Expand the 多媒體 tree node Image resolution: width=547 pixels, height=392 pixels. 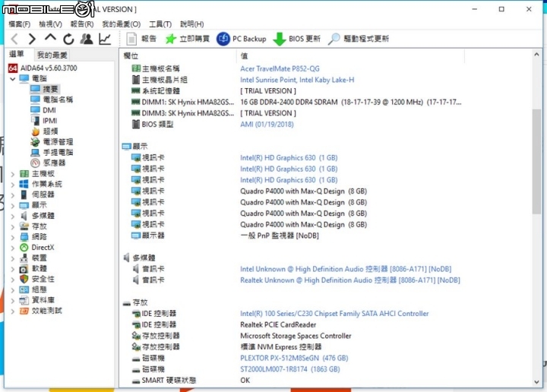[x=13, y=217]
